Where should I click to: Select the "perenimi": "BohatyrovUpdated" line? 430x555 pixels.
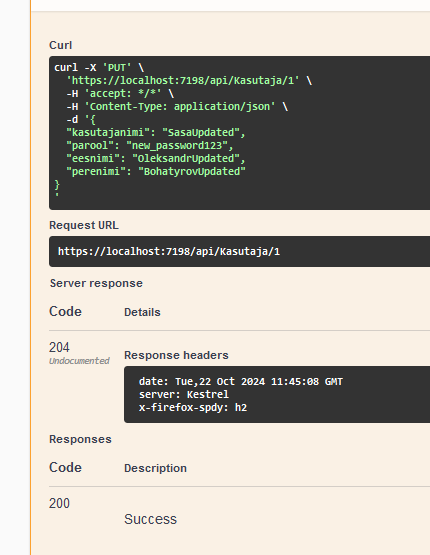click(156, 171)
